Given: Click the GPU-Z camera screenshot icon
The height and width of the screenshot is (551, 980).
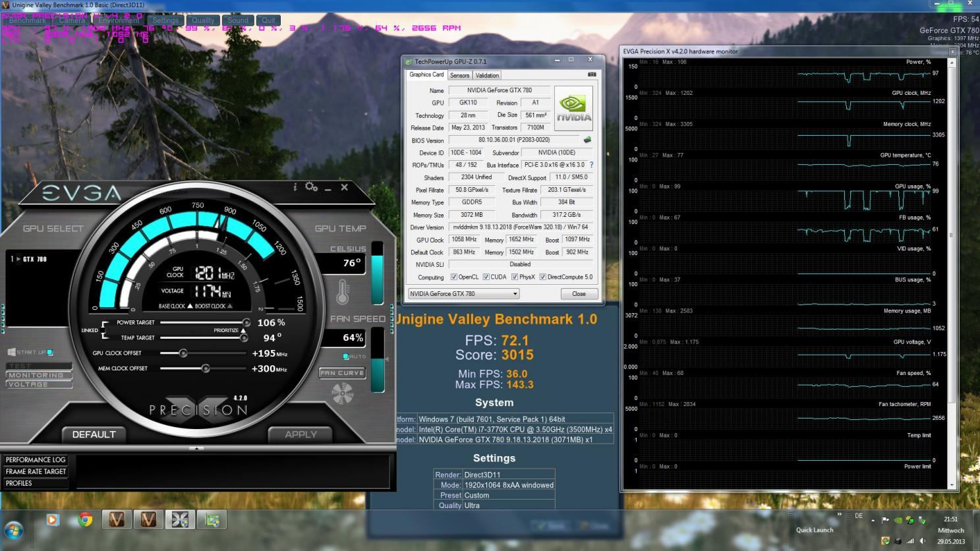Looking at the screenshot, I should [x=592, y=74].
